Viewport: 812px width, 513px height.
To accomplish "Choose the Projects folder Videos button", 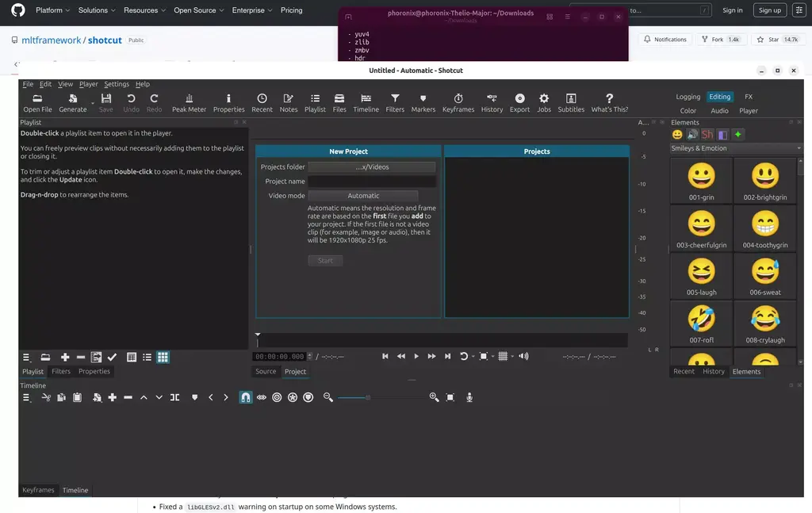I will (372, 167).
